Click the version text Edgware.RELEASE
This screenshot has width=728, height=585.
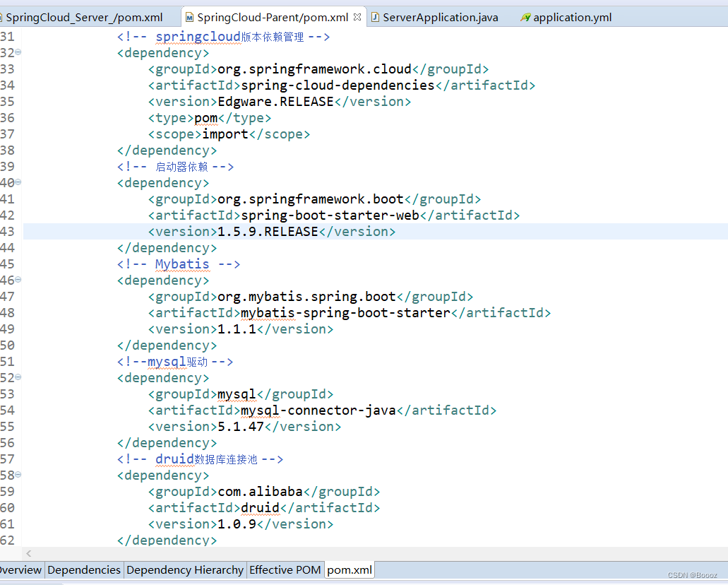tap(276, 102)
